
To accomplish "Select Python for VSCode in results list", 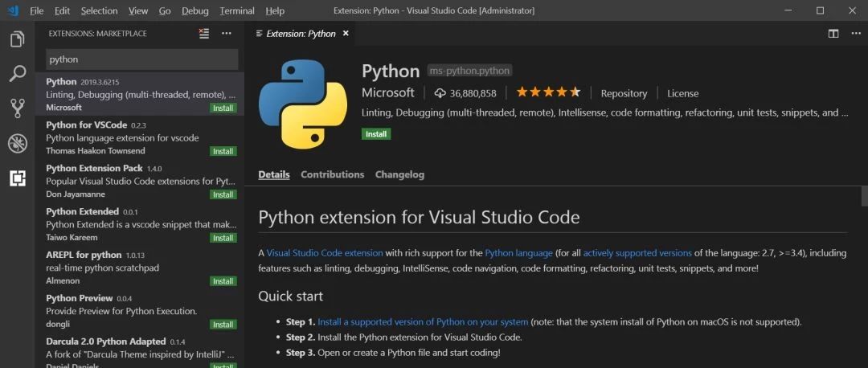I will tap(140, 137).
